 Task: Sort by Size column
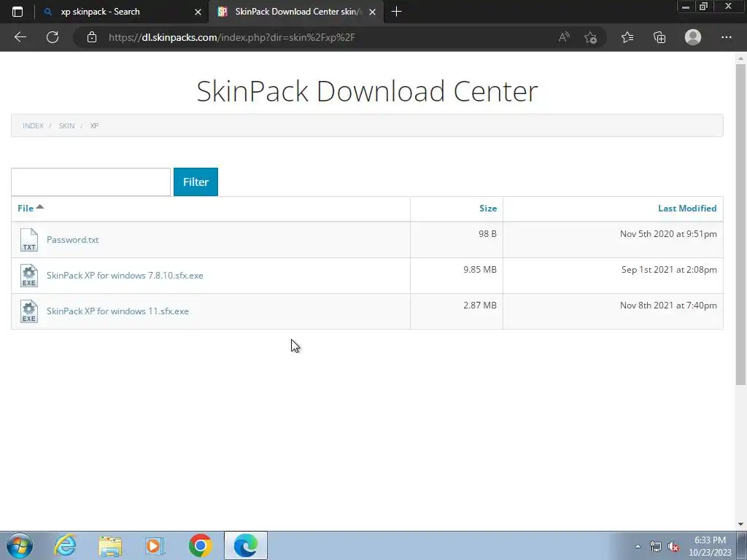pos(488,208)
